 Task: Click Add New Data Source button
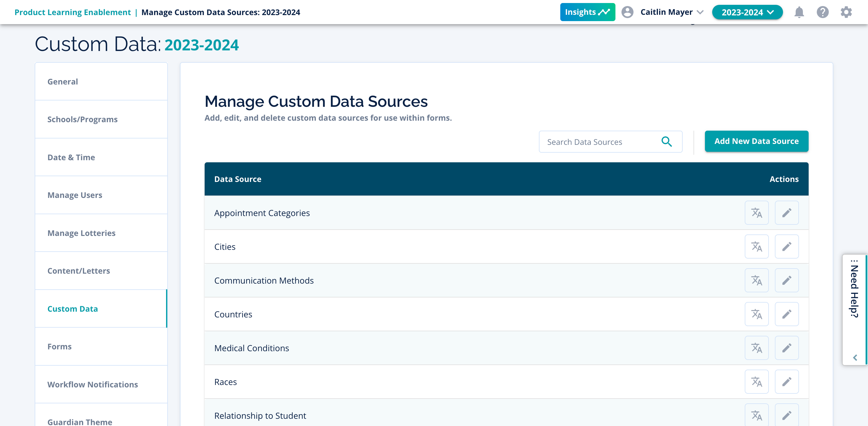click(756, 141)
